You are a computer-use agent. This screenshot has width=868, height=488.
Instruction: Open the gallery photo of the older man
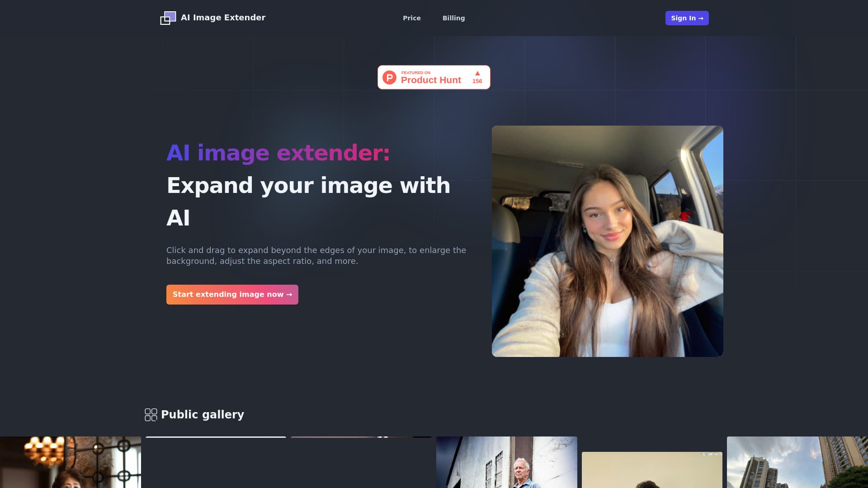[506, 462]
